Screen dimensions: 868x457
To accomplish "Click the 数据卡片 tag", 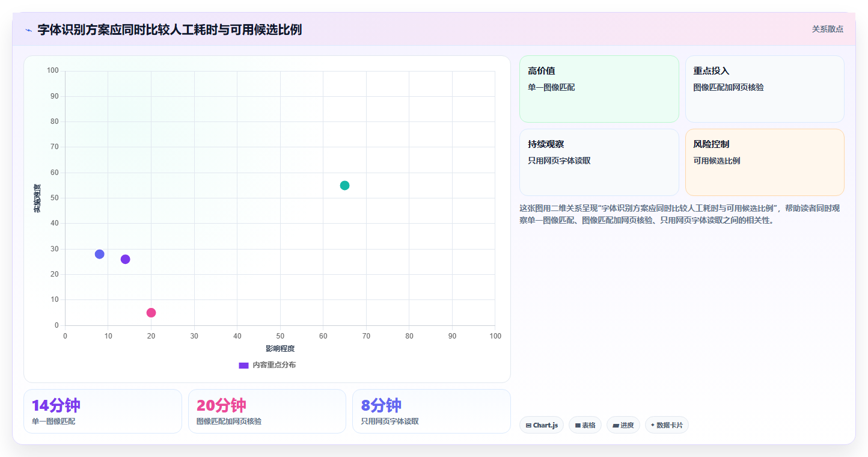I will [667, 425].
